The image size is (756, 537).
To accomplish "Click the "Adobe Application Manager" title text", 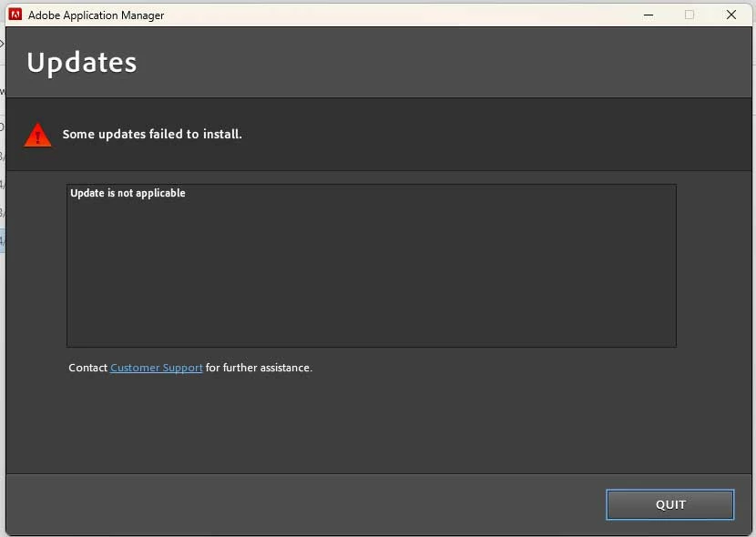I will click(x=96, y=15).
